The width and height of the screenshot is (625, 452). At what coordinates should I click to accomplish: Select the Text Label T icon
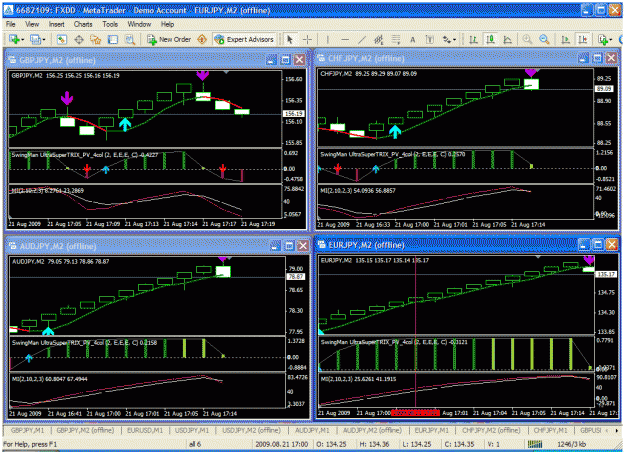pos(429,39)
